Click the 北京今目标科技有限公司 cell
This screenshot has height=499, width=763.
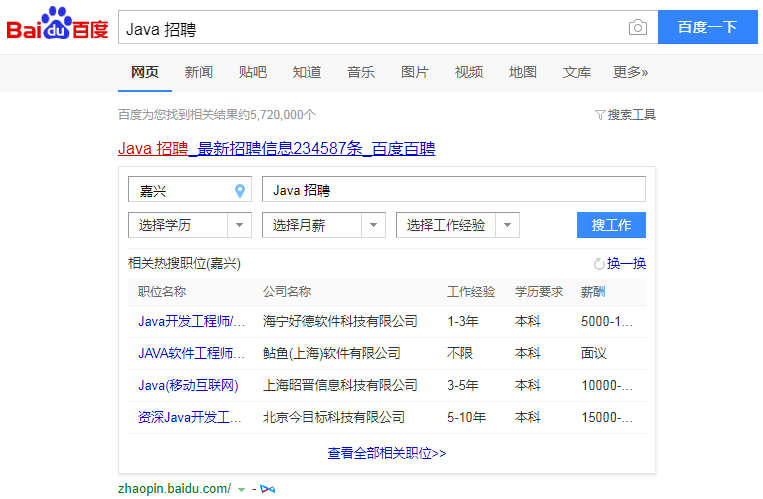point(334,418)
